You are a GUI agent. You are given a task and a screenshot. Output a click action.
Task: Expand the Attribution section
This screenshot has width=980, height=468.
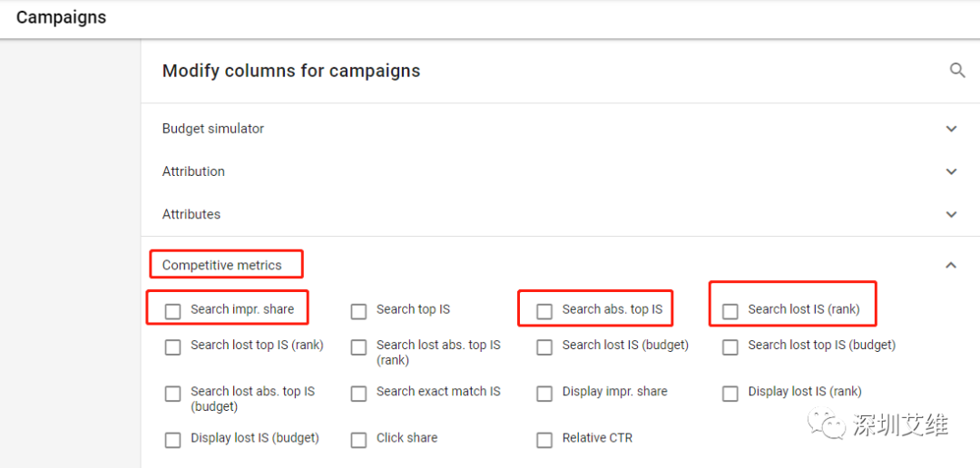click(951, 171)
